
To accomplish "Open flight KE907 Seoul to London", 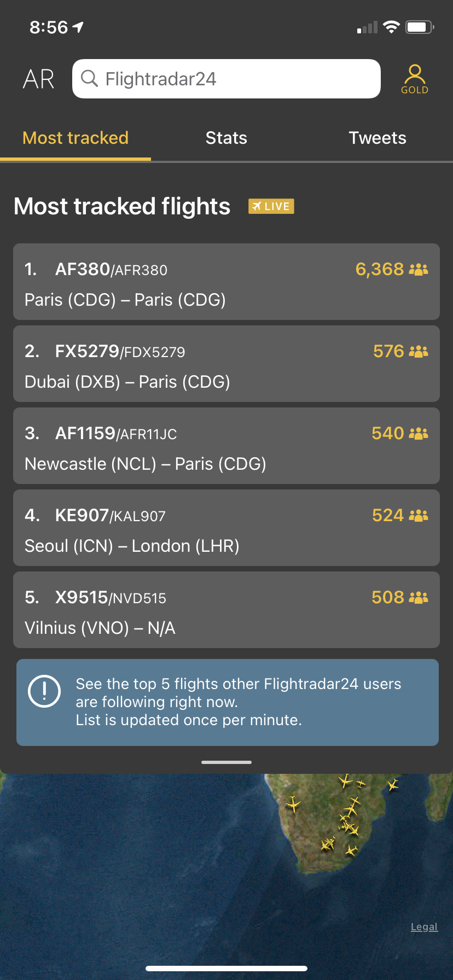I will coord(226,528).
